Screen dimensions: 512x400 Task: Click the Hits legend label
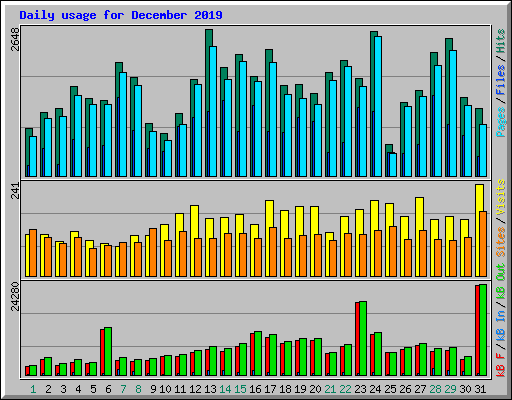pyautogui.click(x=501, y=41)
